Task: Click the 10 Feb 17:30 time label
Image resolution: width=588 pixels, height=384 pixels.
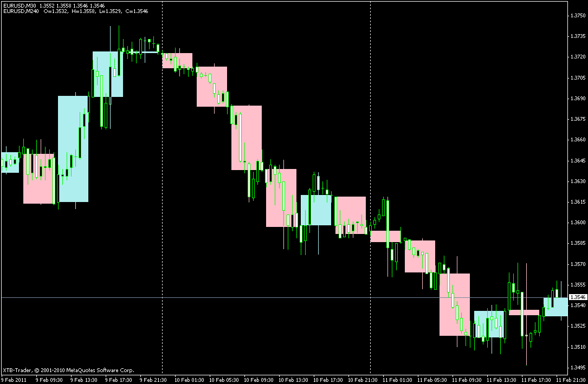Action: (328, 380)
